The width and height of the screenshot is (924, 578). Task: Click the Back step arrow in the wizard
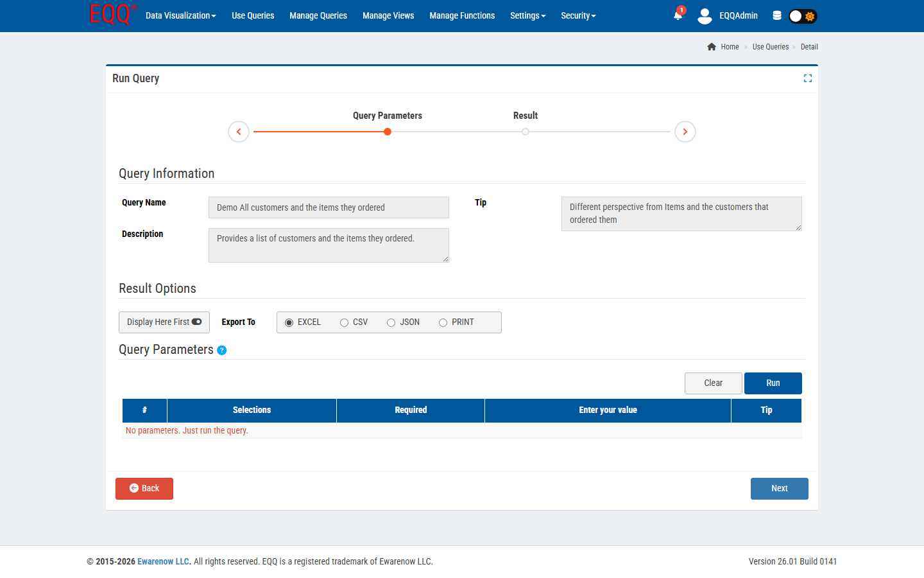[x=239, y=131]
